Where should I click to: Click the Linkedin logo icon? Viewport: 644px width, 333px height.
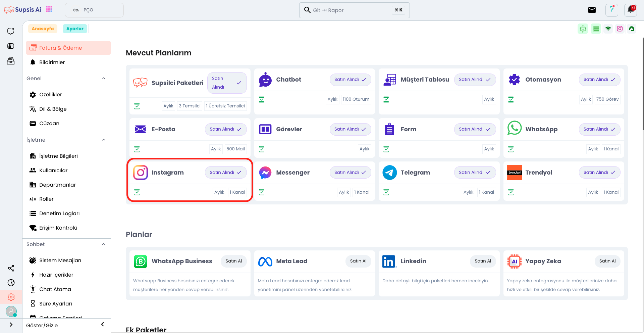click(389, 261)
